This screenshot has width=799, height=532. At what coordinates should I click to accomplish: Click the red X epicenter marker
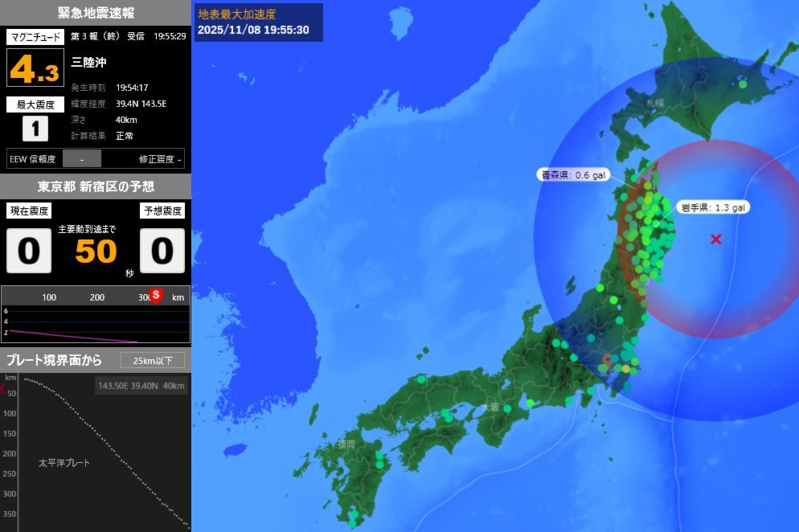pos(716,239)
